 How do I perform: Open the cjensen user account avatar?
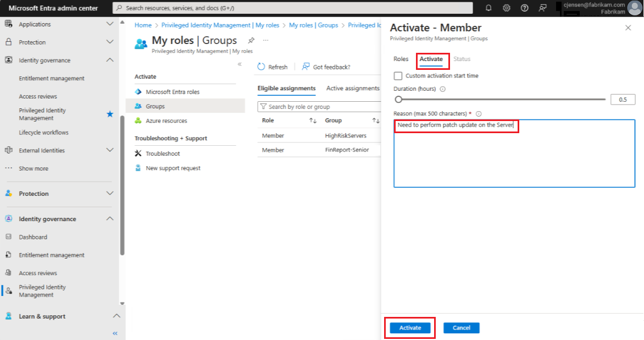click(635, 8)
